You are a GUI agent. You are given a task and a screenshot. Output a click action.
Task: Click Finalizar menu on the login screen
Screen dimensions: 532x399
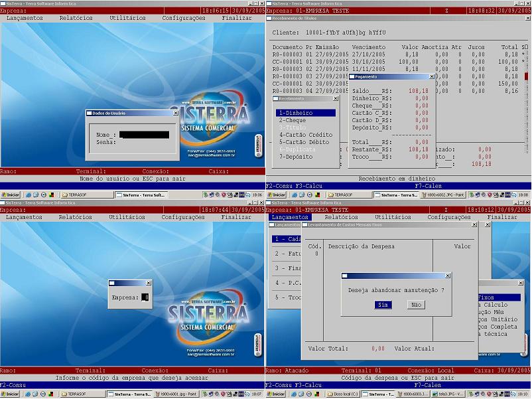click(x=237, y=18)
